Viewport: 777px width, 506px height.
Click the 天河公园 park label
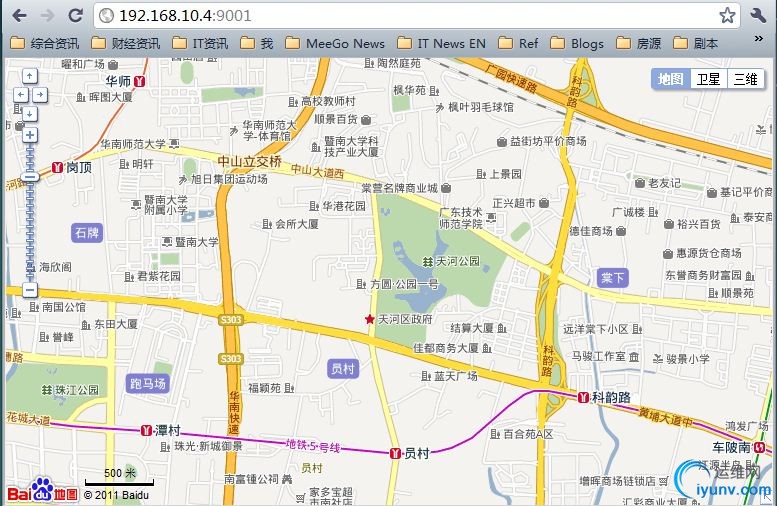click(x=451, y=261)
